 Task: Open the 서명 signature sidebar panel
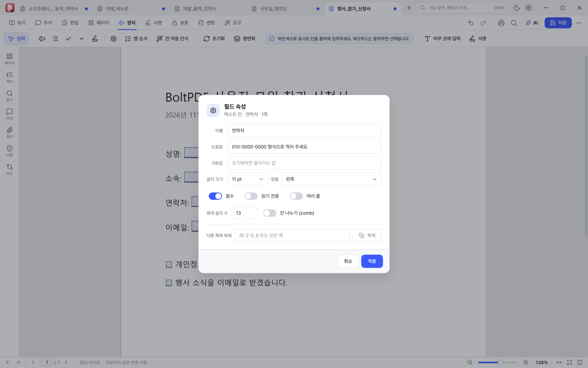[x=10, y=151]
